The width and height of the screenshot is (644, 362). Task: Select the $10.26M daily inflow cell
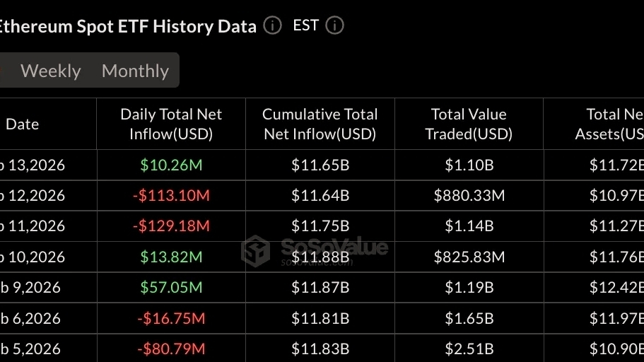(x=171, y=165)
